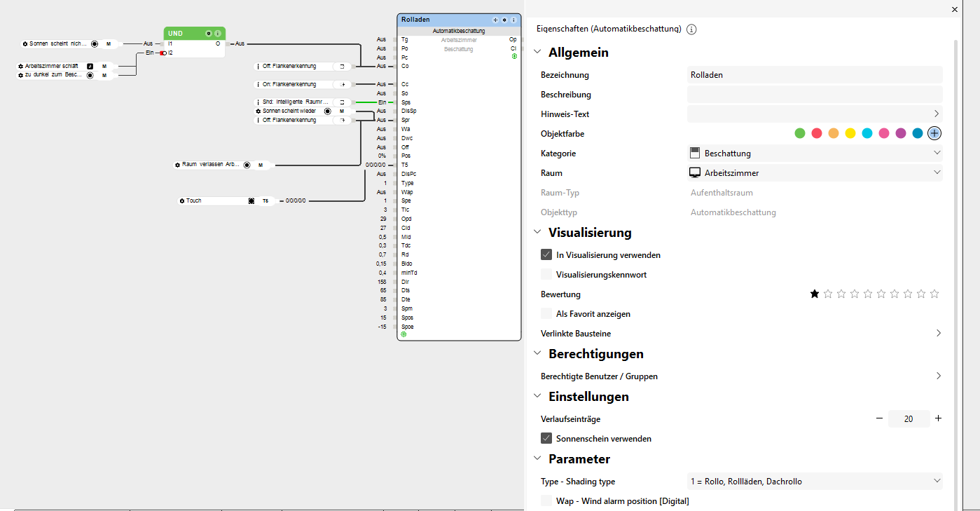Select the Rolladen block title bar
This screenshot has height=511, width=980.
459,20
